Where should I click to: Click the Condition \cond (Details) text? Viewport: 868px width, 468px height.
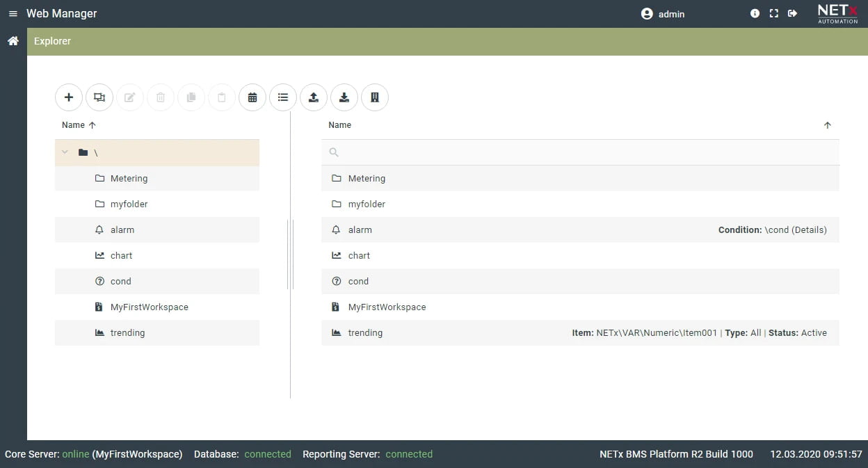pos(773,229)
